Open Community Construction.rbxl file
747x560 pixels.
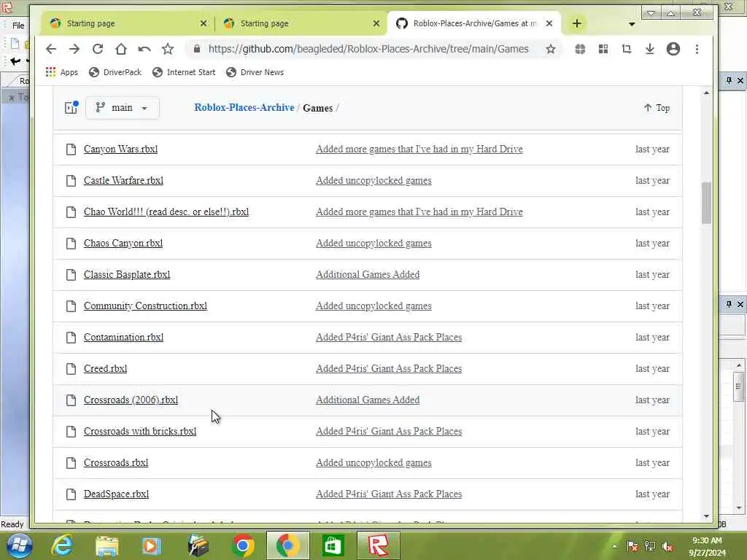(x=145, y=306)
